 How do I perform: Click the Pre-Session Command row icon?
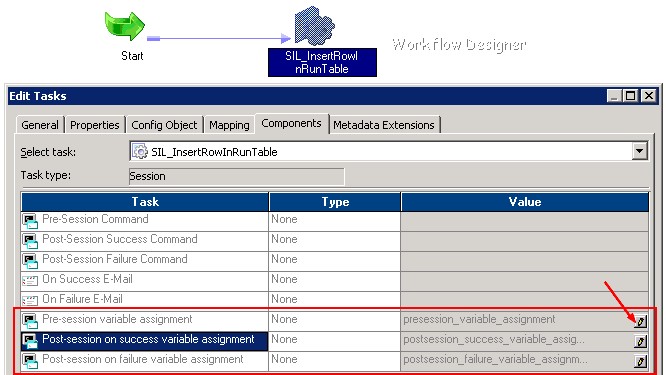click(30, 221)
